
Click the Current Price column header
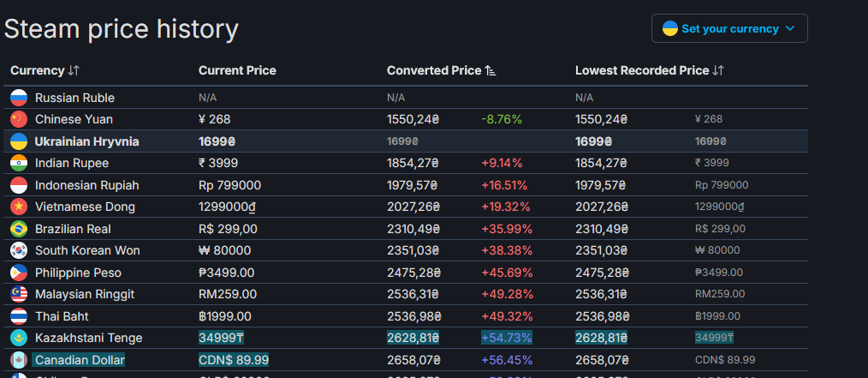point(237,70)
